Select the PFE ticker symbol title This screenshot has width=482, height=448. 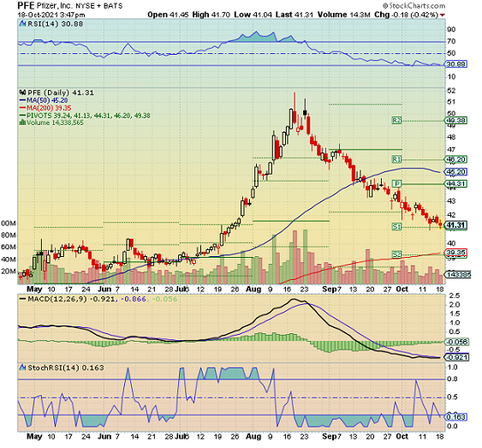pos(26,5)
